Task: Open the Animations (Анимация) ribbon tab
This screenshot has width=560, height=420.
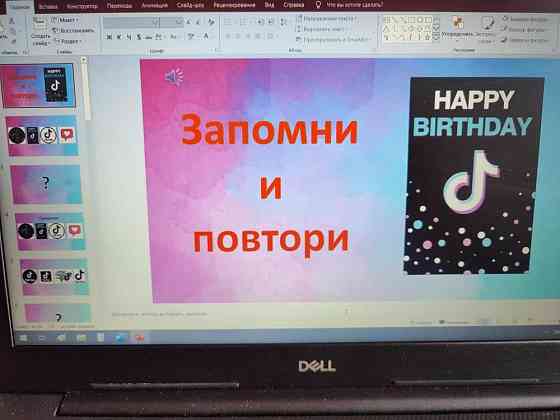Action: coord(154,5)
